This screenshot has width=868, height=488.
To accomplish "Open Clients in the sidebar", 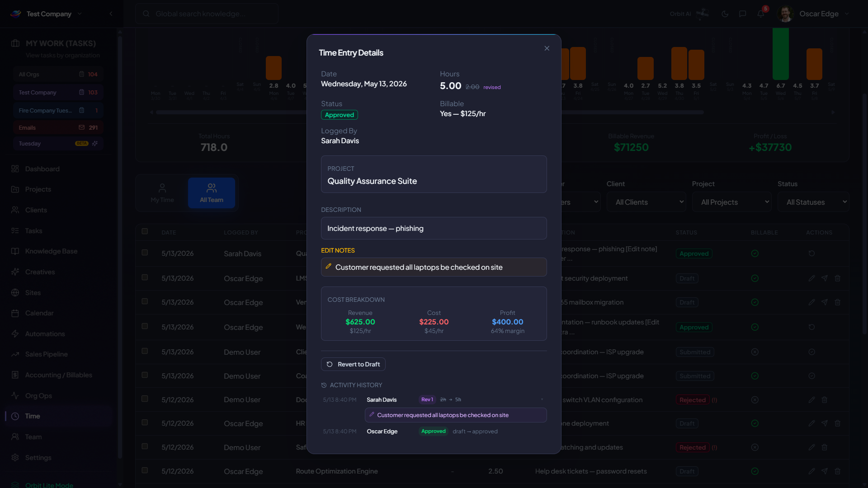I will pos(36,210).
